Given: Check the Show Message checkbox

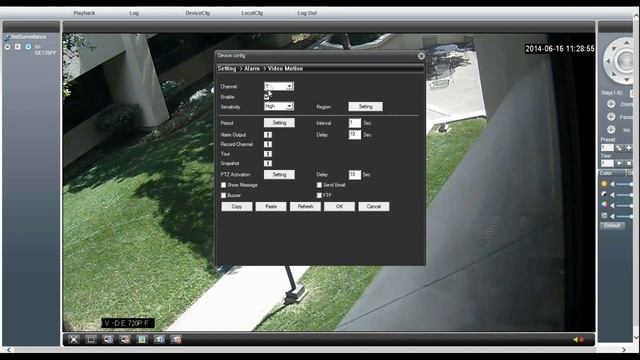Looking at the screenshot, I should click(x=223, y=185).
